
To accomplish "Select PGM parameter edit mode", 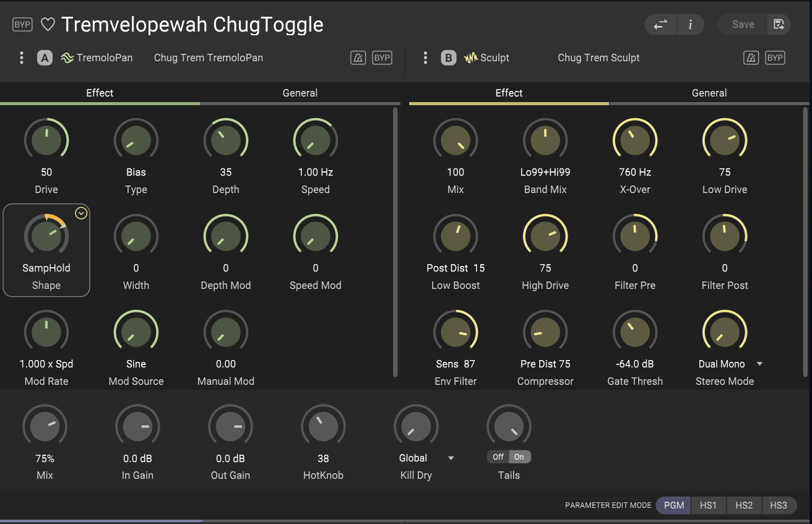I will pos(674,505).
